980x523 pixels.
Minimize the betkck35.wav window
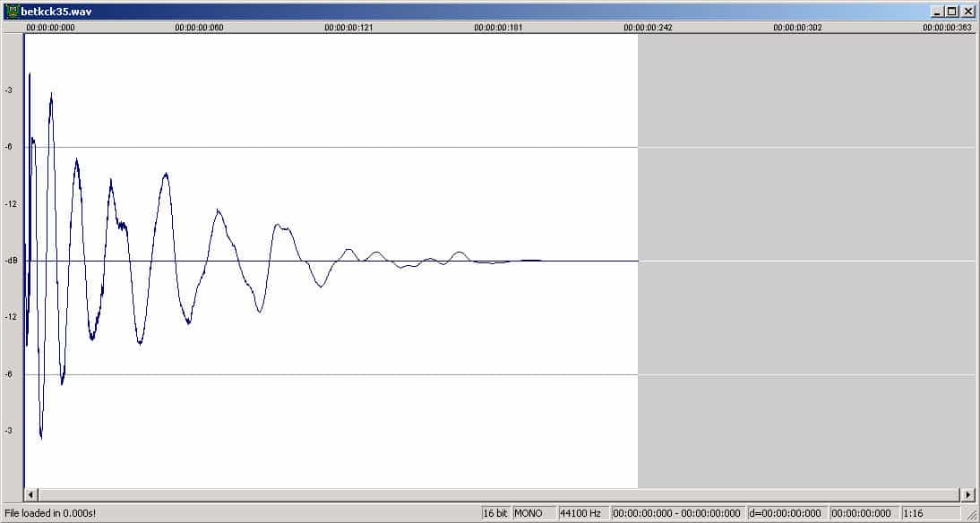point(936,12)
